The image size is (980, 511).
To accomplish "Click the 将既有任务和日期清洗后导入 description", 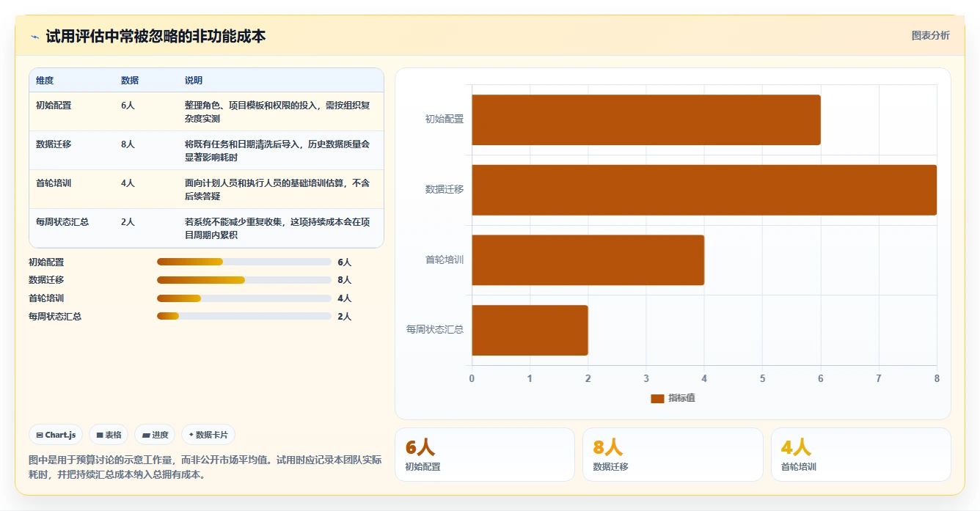I will 277,150.
